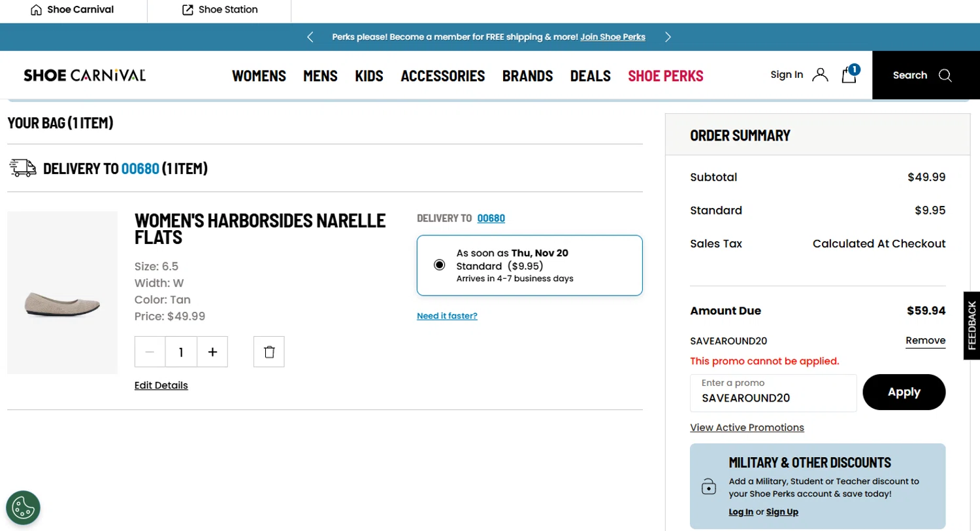Image resolution: width=980 pixels, height=531 pixels.
Task: Click next promo banner arrow
Action: point(668,37)
